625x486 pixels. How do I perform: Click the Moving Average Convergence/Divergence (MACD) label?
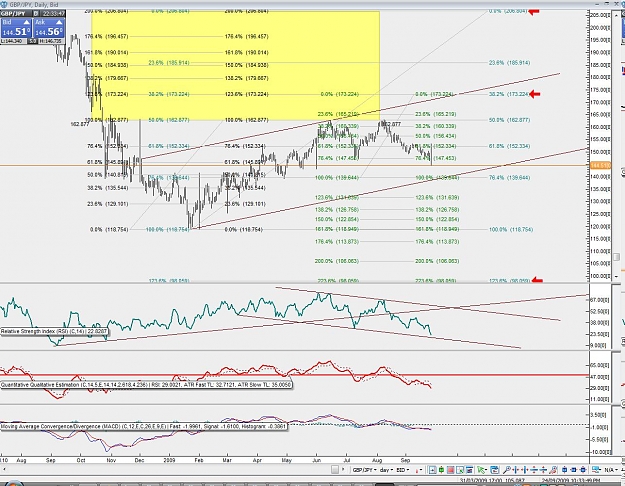pos(143,426)
